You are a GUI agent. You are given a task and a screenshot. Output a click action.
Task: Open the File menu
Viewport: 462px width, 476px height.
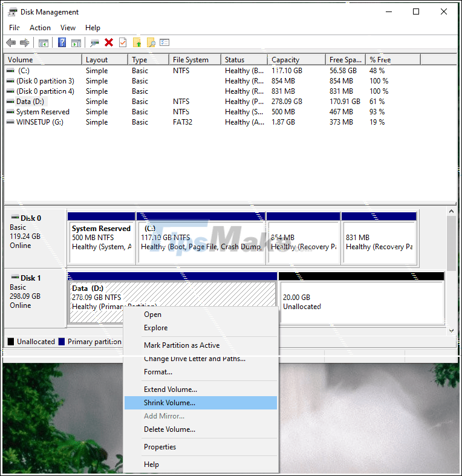click(x=15, y=28)
